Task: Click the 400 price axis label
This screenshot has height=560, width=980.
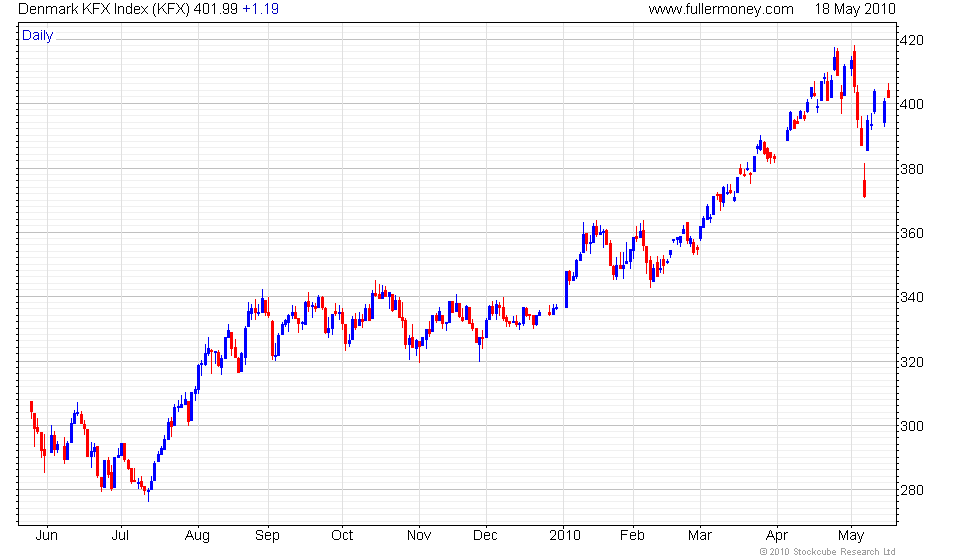Action: [911, 104]
